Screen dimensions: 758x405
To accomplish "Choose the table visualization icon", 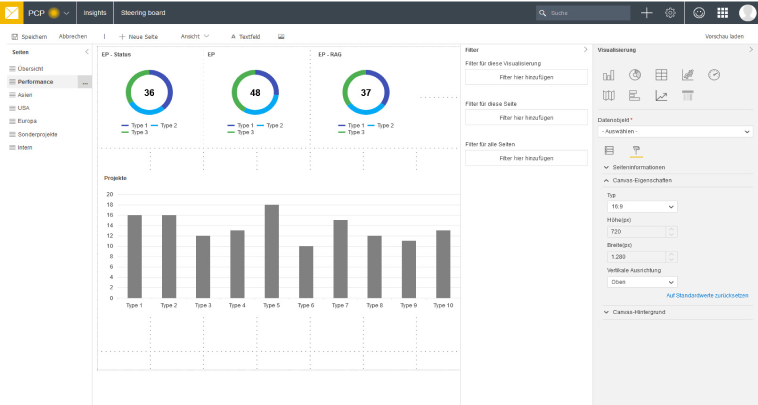I will pos(661,75).
